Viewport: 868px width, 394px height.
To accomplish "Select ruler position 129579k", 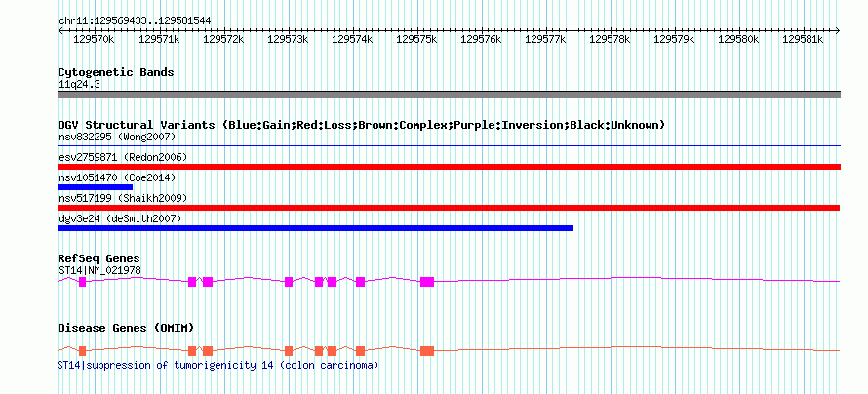I will pos(674,39).
